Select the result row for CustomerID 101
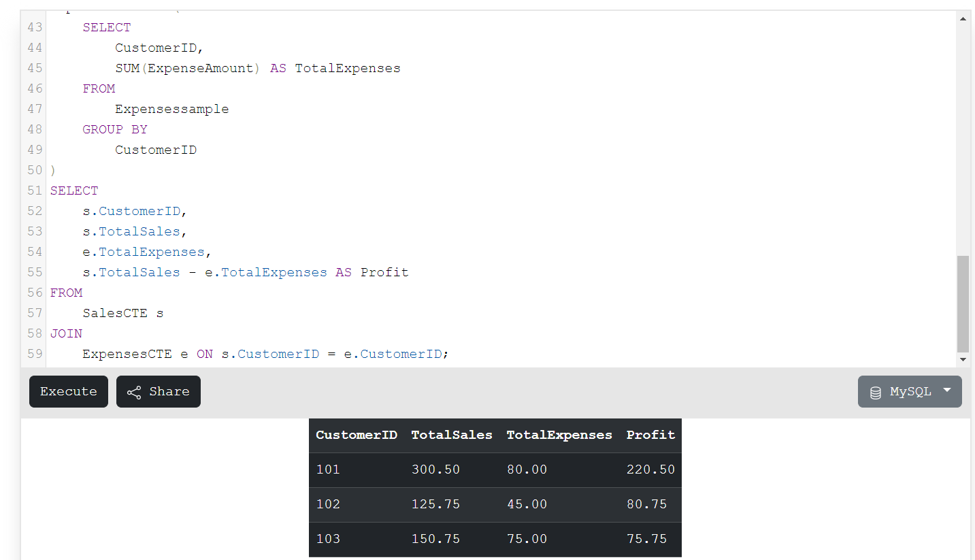 pos(495,469)
